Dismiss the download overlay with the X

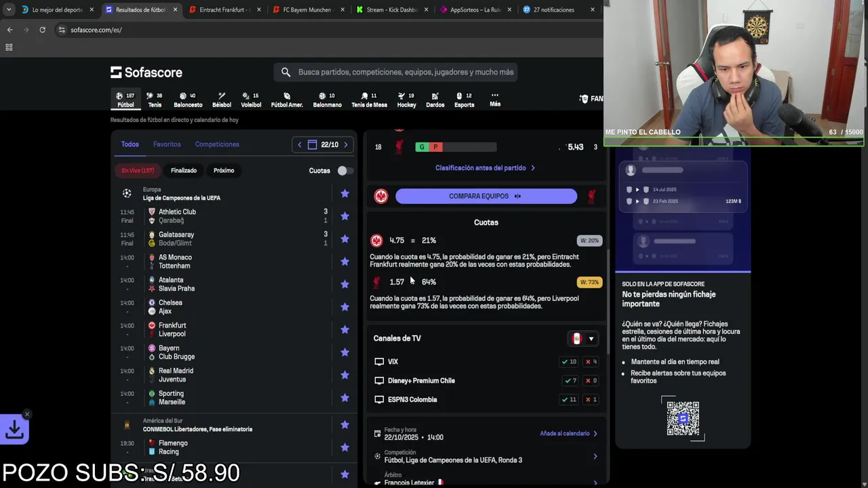(27, 414)
